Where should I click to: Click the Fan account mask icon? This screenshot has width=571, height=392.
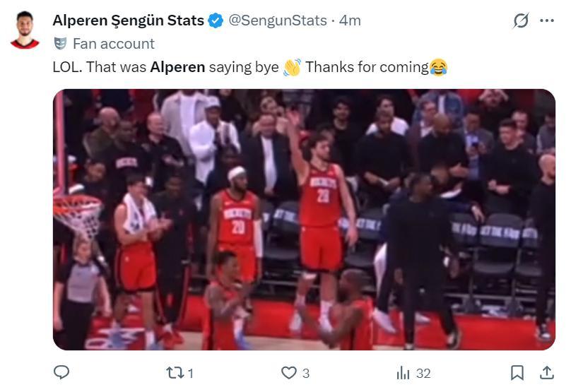pyautogui.click(x=60, y=44)
